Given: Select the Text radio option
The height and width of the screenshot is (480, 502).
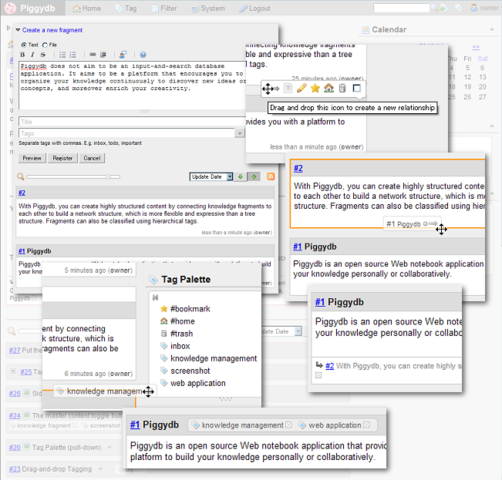Looking at the screenshot, I should pos(24,45).
